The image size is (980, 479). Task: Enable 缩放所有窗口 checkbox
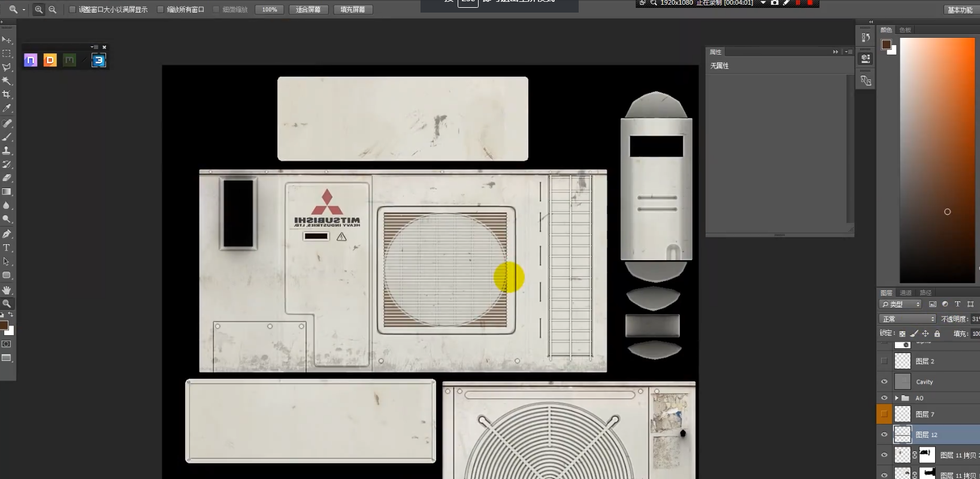click(x=161, y=10)
